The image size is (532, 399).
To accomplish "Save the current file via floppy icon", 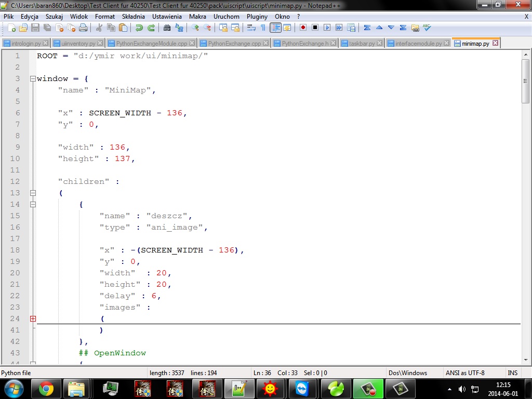I will 35,28.
